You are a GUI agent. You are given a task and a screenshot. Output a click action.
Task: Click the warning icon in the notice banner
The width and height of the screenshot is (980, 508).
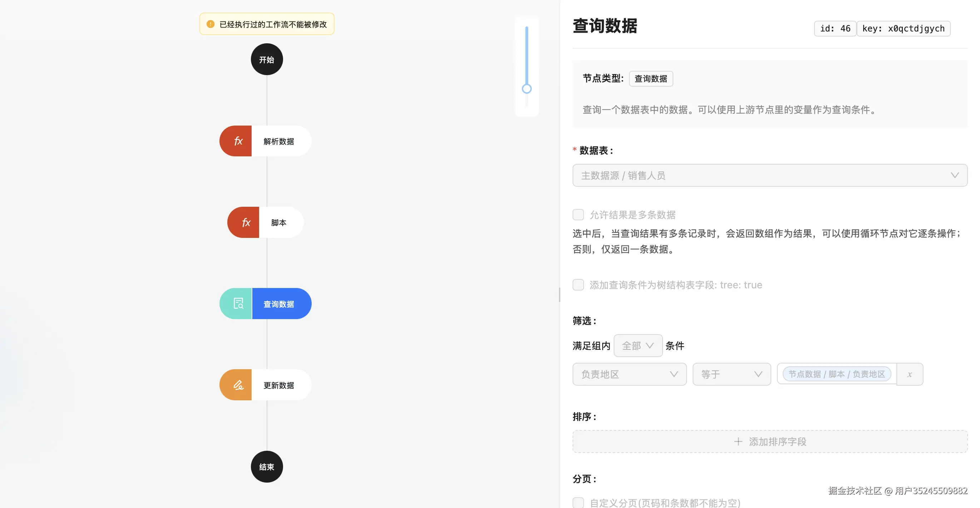[x=211, y=24]
